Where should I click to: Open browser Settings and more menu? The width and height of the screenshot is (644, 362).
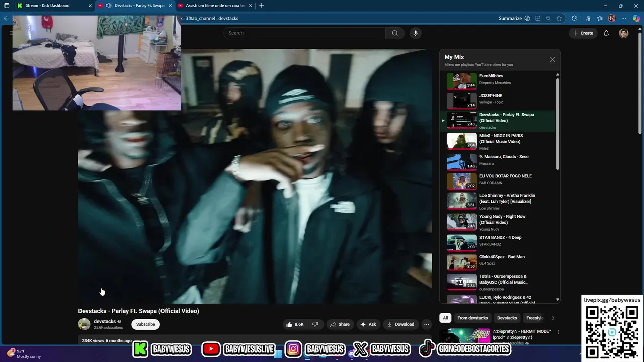click(x=624, y=18)
